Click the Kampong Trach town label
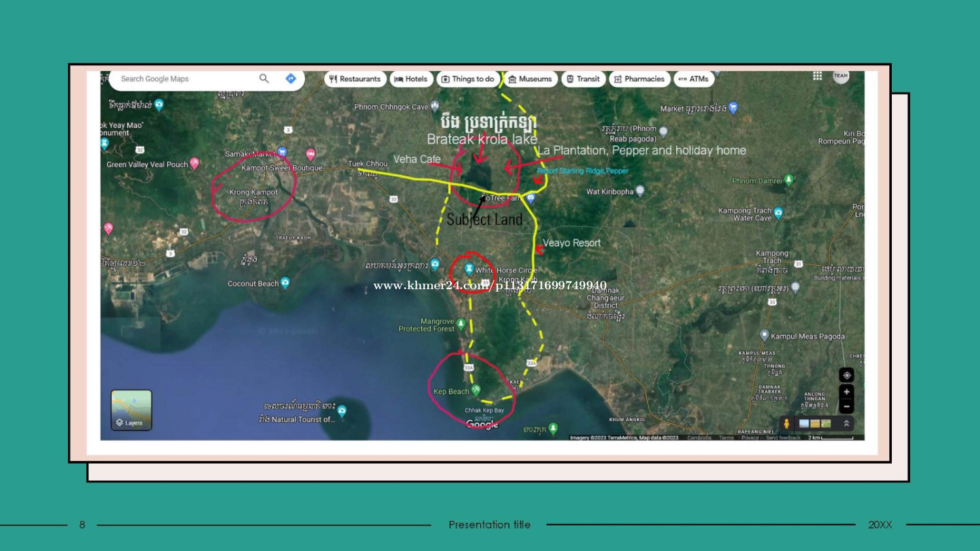The width and height of the screenshot is (980, 551). [x=772, y=257]
